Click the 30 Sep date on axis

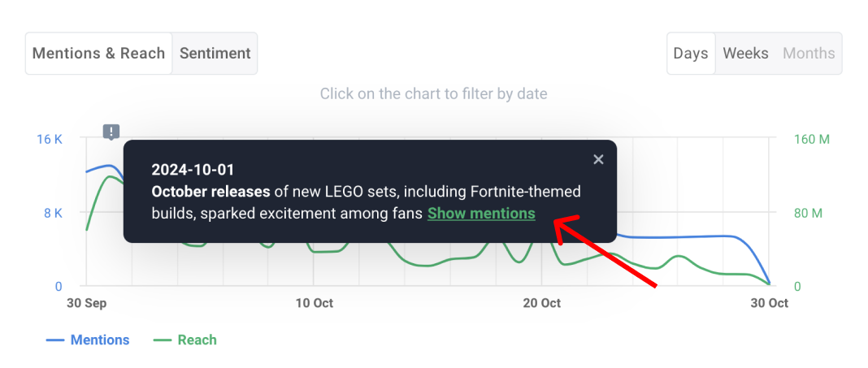[x=86, y=304]
